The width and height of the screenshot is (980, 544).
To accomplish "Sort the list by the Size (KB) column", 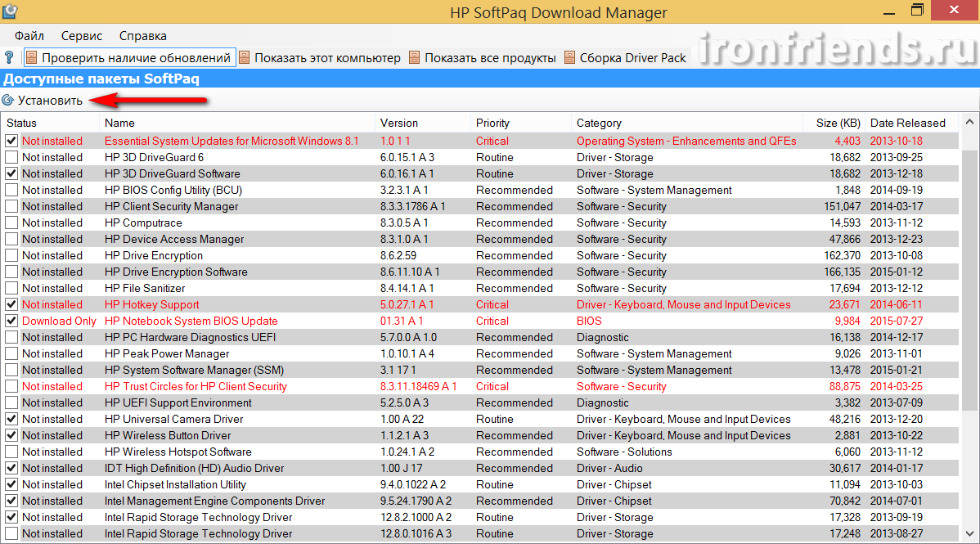I will pos(838,123).
